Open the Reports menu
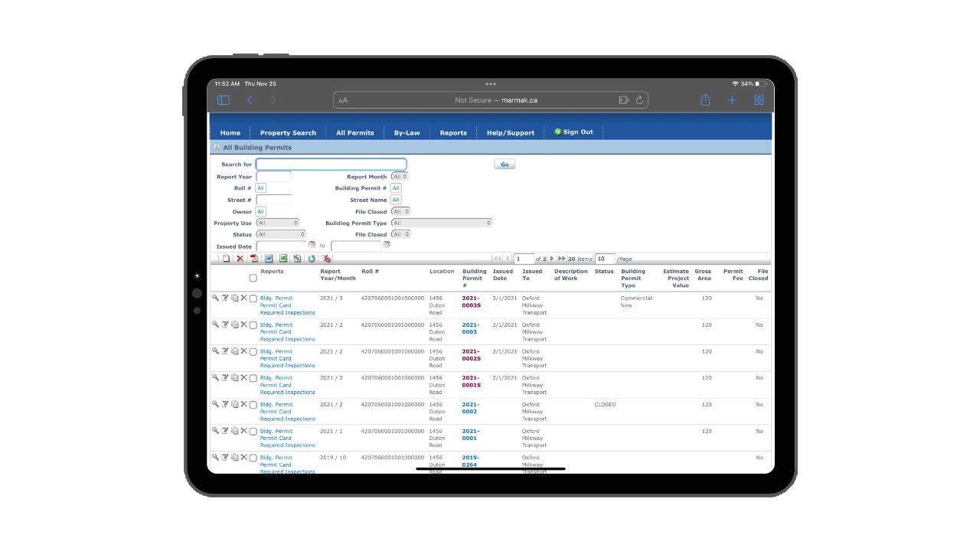Viewport: 980px width, 551px height. (x=453, y=132)
